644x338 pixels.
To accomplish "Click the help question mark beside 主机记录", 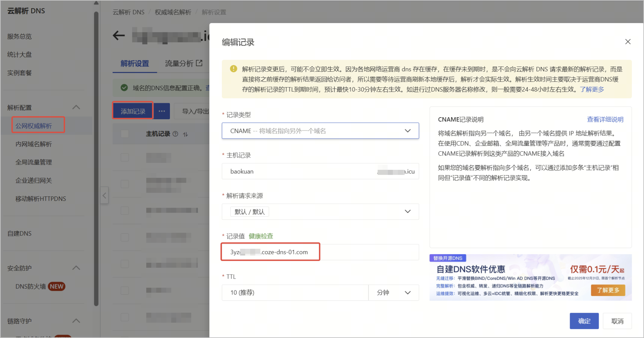I will click(x=175, y=134).
